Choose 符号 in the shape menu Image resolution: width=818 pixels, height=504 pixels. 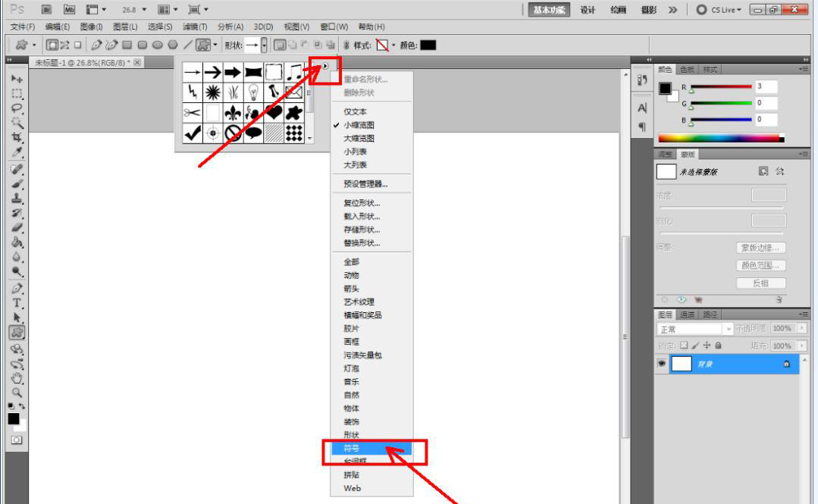click(x=371, y=448)
